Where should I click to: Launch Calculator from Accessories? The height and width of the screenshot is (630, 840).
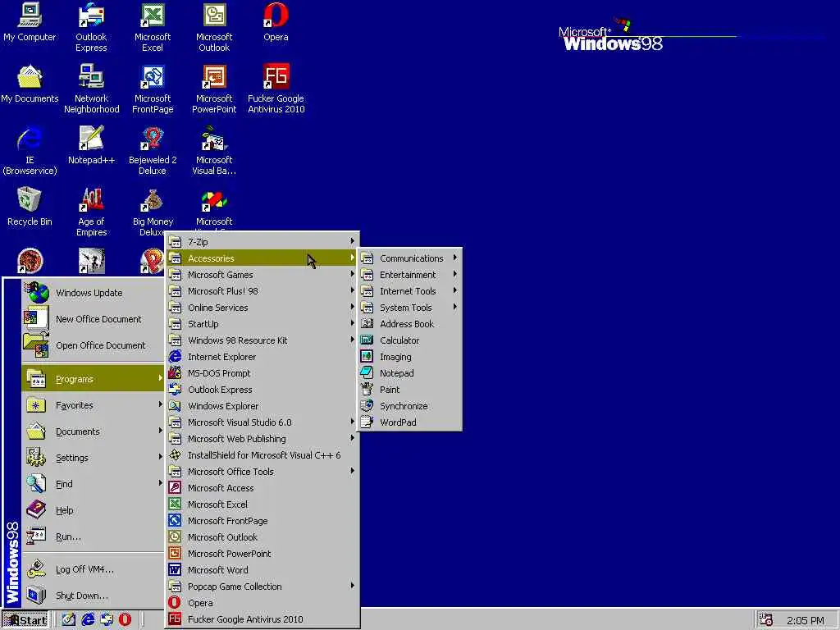[410, 340]
